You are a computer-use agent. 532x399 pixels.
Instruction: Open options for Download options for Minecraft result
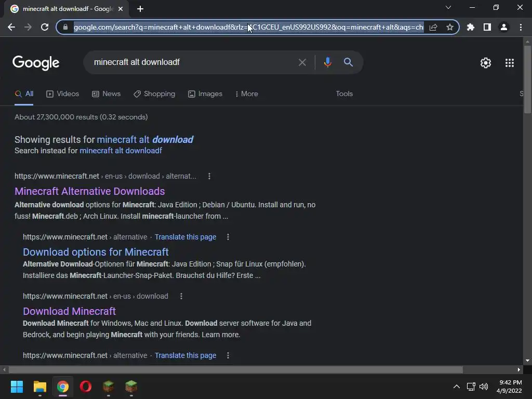click(228, 237)
